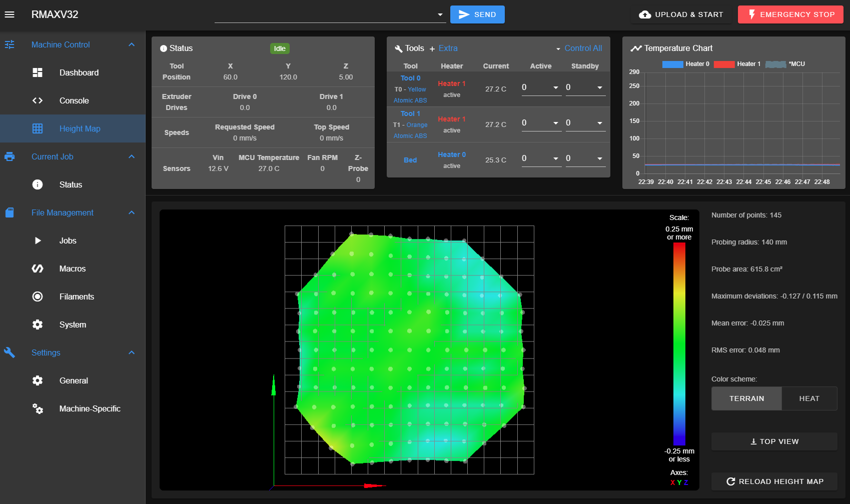The width and height of the screenshot is (850, 504).
Task: Click the Status info icon in sidebar
Action: click(x=38, y=184)
